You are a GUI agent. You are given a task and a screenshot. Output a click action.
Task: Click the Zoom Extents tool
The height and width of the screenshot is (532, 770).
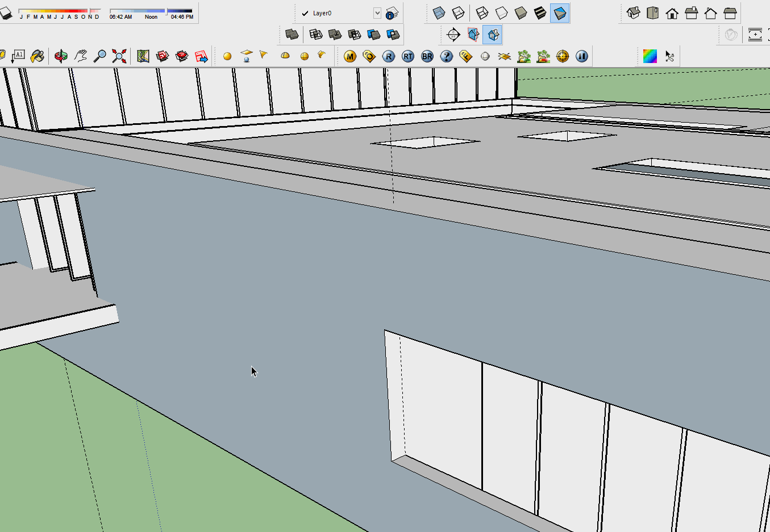click(119, 56)
